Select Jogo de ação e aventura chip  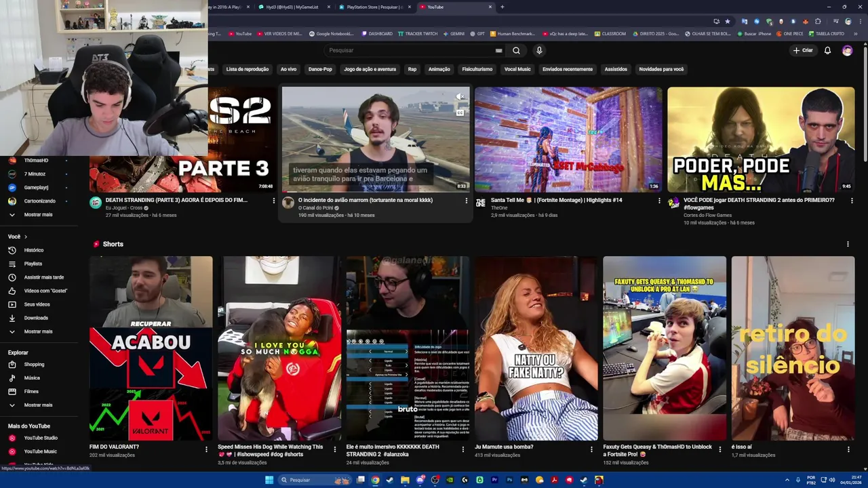point(370,69)
